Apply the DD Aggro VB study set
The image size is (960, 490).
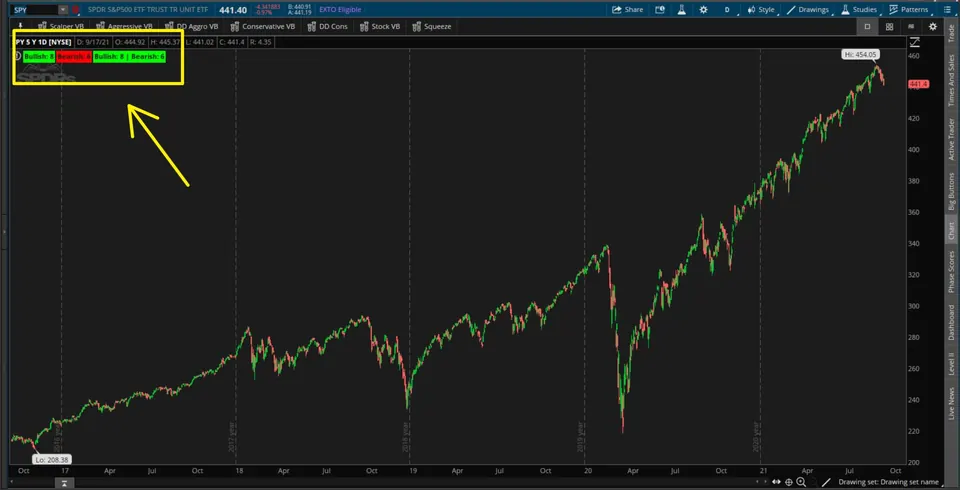[191, 26]
